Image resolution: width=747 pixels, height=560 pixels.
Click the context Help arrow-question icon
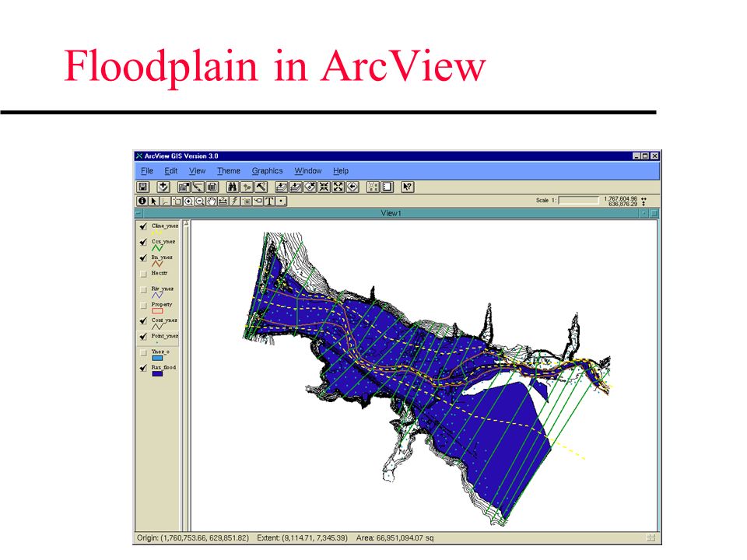point(407,187)
